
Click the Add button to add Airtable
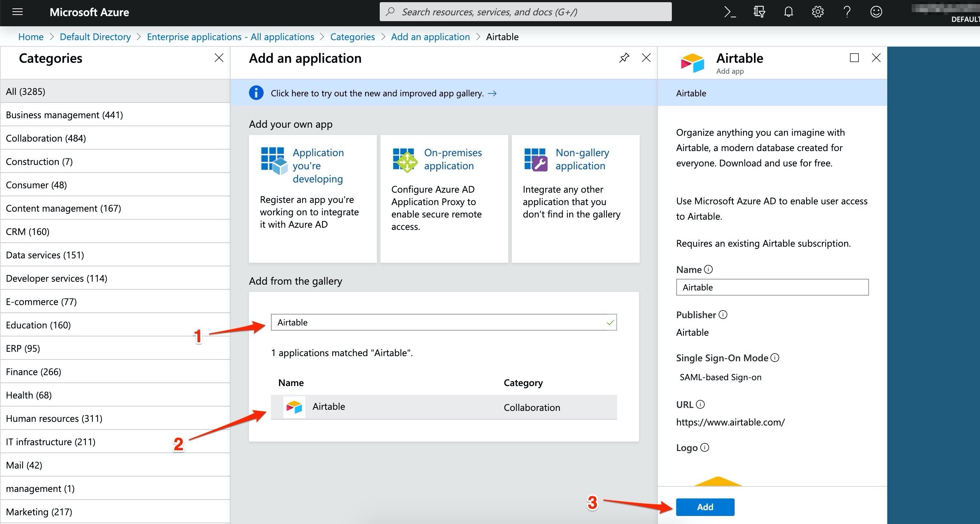click(x=705, y=506)
